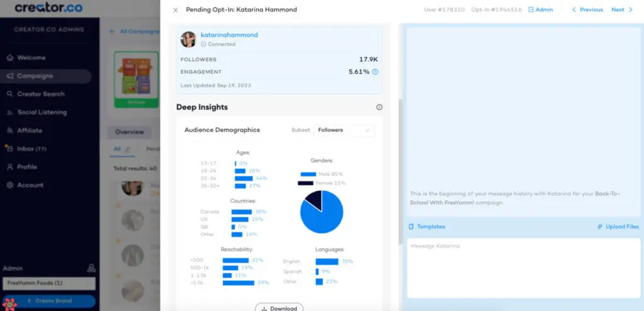
Task: Click the Admin user settings icon
Action: pos(91,268)
